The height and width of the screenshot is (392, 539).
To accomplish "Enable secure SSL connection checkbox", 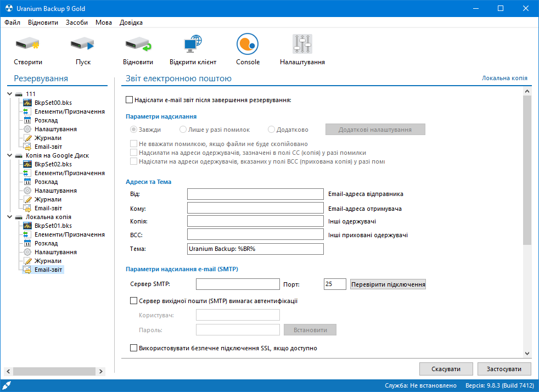I will pyautogui.click(x=134, y=348).
